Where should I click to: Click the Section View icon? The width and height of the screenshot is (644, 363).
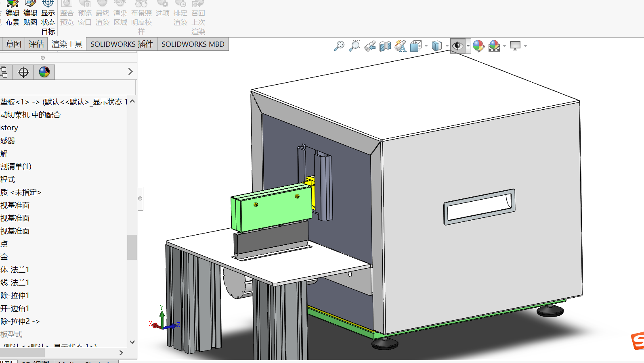(x=385, y=46)
